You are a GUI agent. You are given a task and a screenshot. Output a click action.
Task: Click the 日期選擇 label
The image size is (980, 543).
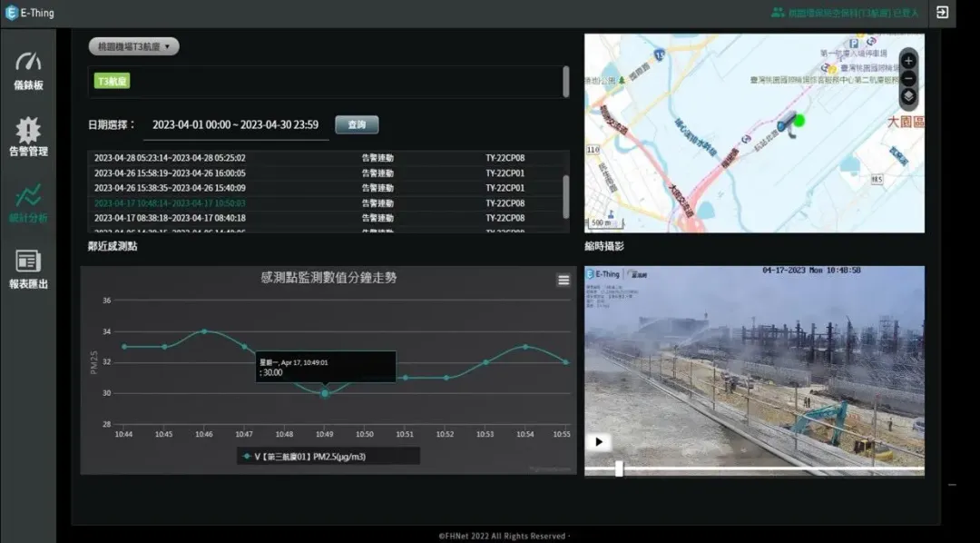coord(112,124)
